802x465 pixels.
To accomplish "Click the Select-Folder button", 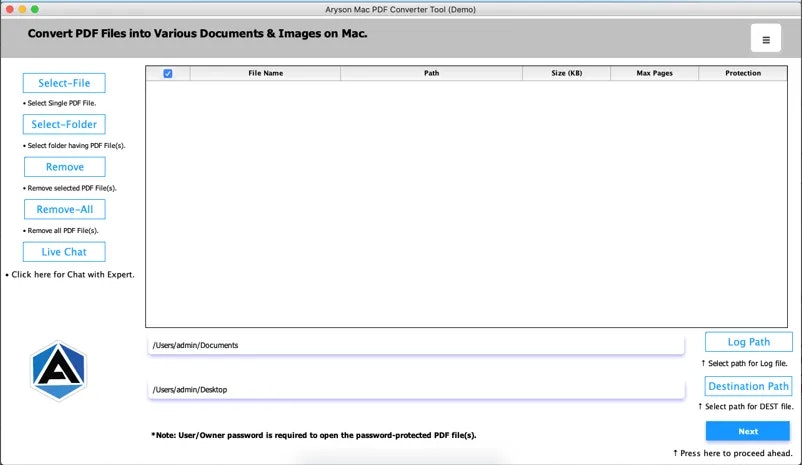I will click(x=64, y=124).
